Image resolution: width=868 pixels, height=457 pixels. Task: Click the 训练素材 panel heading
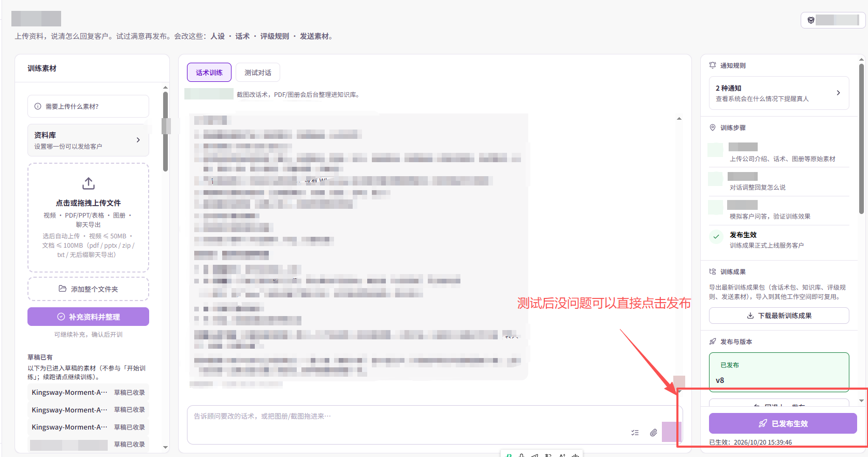point(42,68)
